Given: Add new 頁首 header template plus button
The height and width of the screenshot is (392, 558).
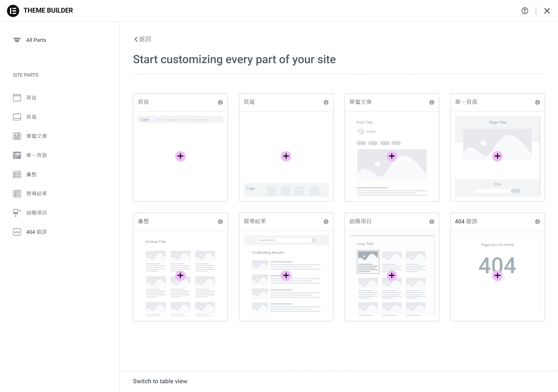Looking at the screenshot, I should point(180,156).
